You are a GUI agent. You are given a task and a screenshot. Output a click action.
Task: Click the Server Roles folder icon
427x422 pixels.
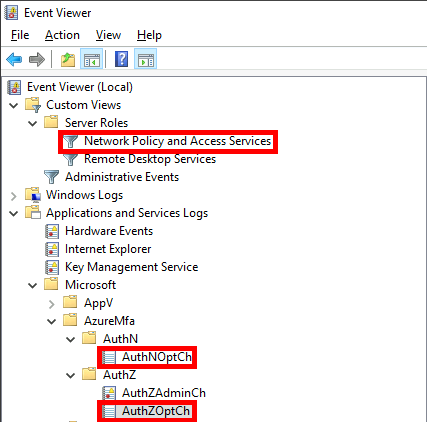tap(51, 122)
